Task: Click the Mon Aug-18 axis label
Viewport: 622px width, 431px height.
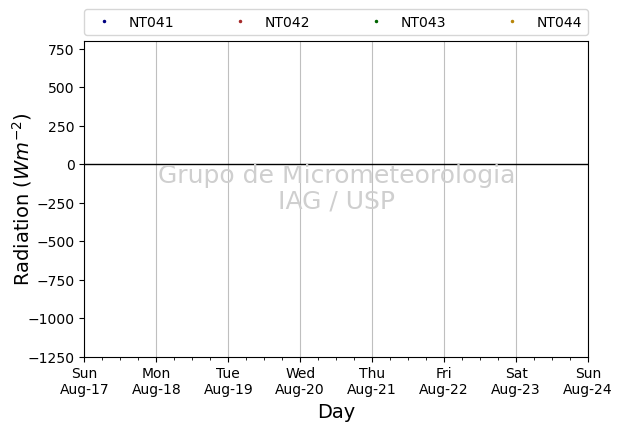Action: pyautogui.click(x=156, y=381)
